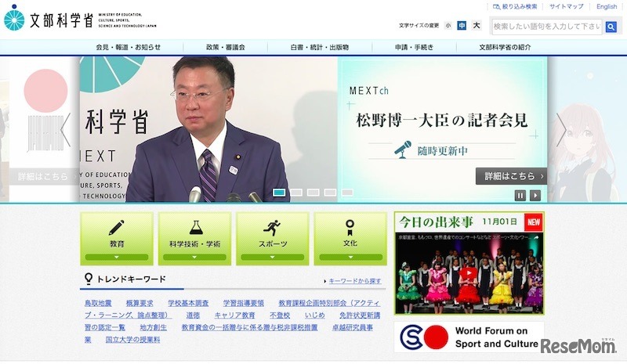This screenshot has height=364, width=627.
Task: Click the トレンドキーワード lightbulb icon
Action: click(89, 279)
